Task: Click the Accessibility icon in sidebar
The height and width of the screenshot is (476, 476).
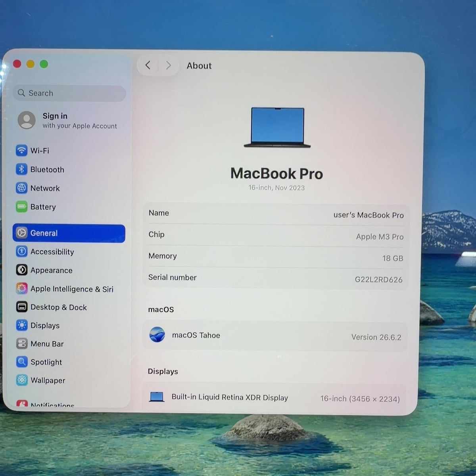Action: 21,251
